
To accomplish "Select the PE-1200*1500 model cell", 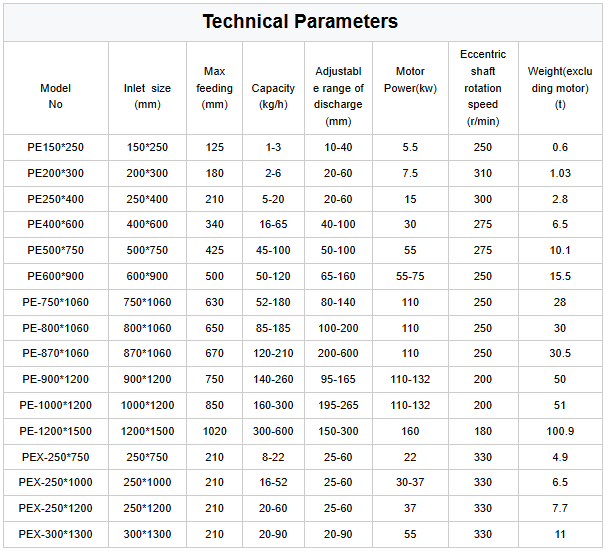I will [x=56, y=431].
